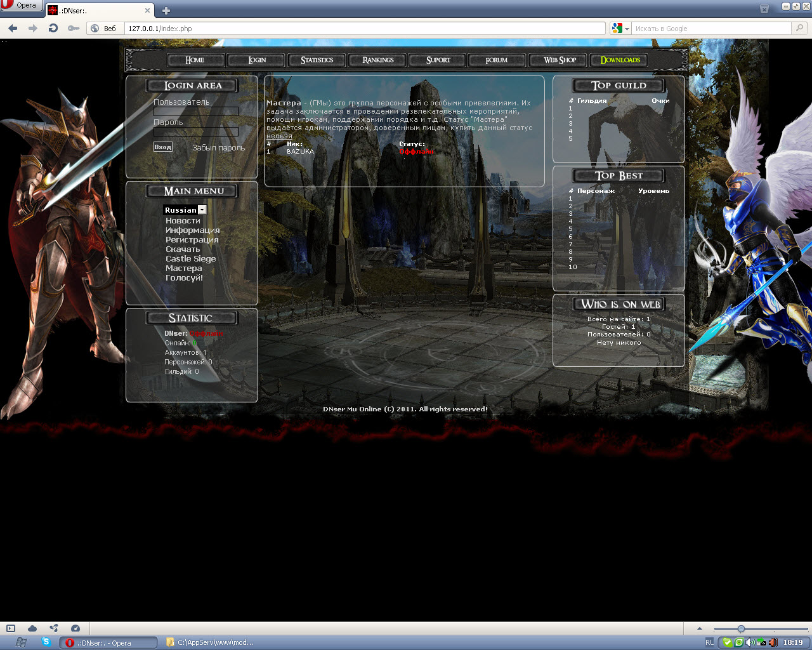This screenshot has width=812, height=650.
Task: Open the Opera main menu button
Action: coord(20,6)
